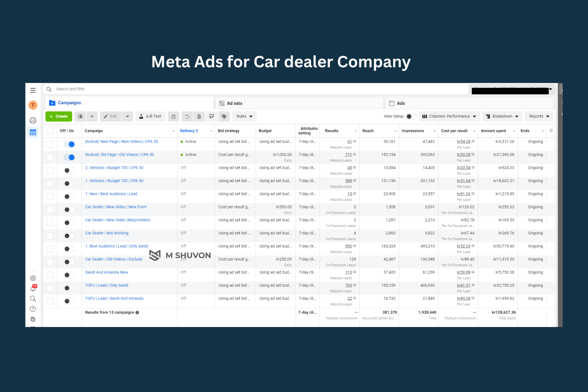Click the vertical scrollbar on right edge
This screenshot has width=588, height=392.
point(560,205)
